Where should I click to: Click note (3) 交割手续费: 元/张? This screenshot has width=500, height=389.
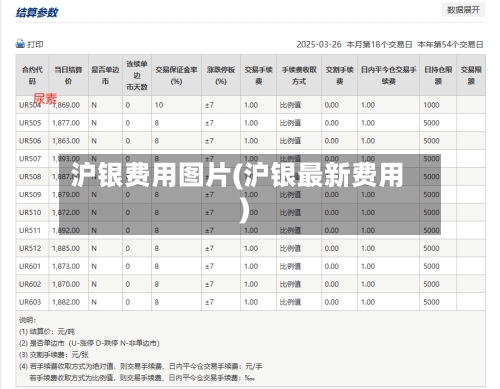point(54,355)
